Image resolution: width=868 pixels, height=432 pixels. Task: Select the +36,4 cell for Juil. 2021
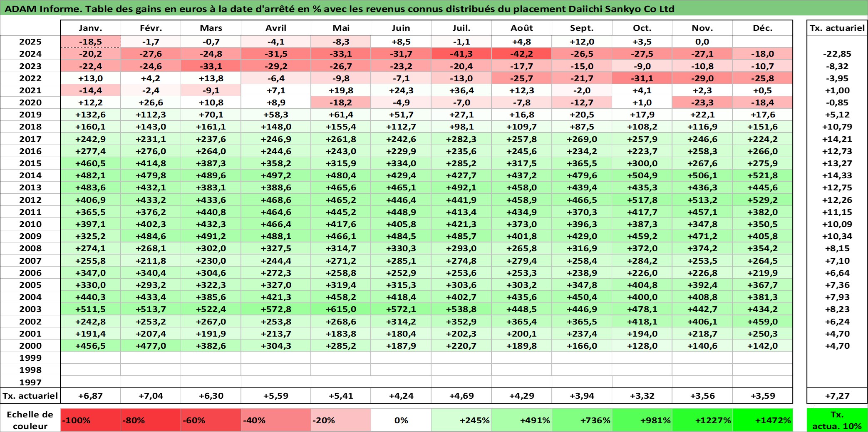point(461,90)
